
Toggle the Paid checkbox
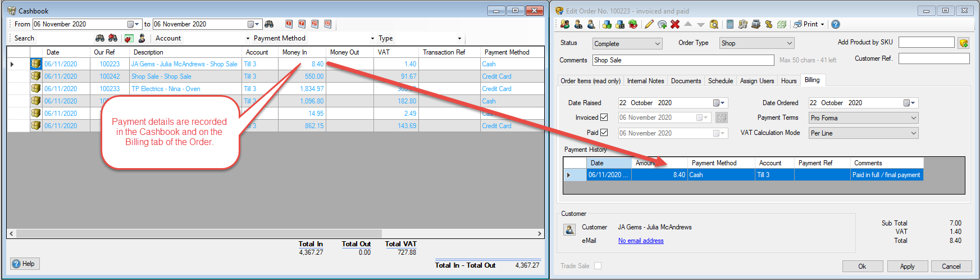(604, 133)
